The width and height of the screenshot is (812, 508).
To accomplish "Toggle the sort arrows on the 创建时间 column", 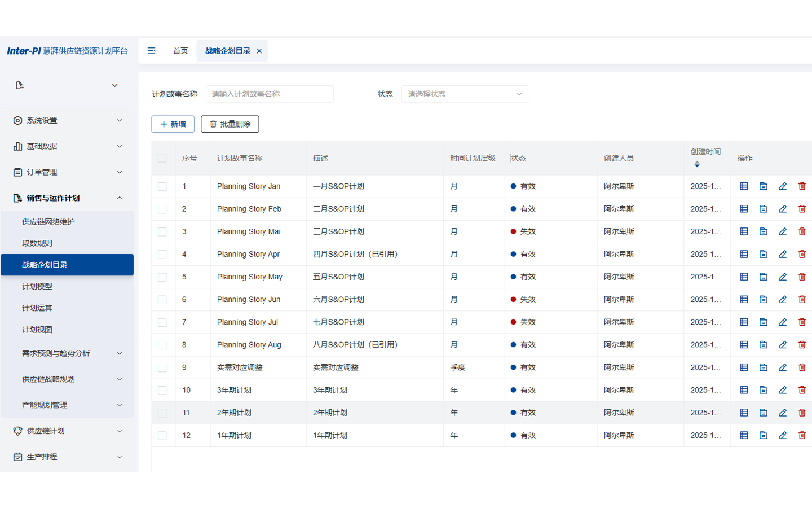I will [x=697, y=163].
